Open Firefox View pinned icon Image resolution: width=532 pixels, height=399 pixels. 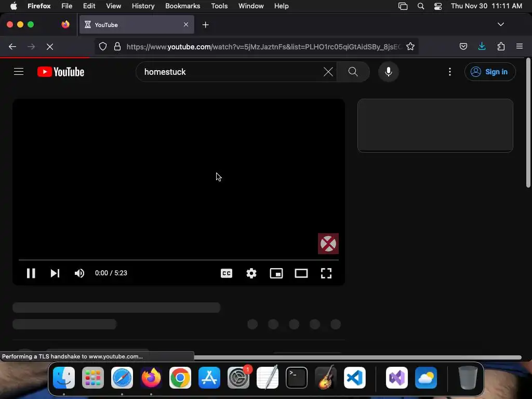point(65,24)
